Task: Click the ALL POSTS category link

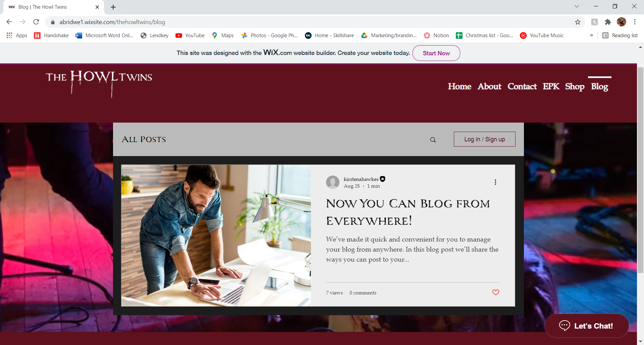Action: [144, 139]
